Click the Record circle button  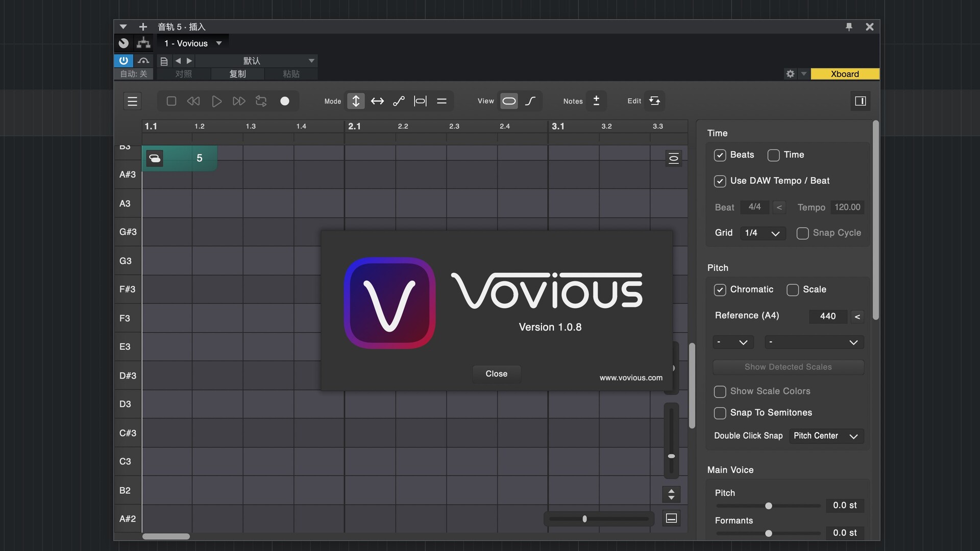[x=285, y=101]
